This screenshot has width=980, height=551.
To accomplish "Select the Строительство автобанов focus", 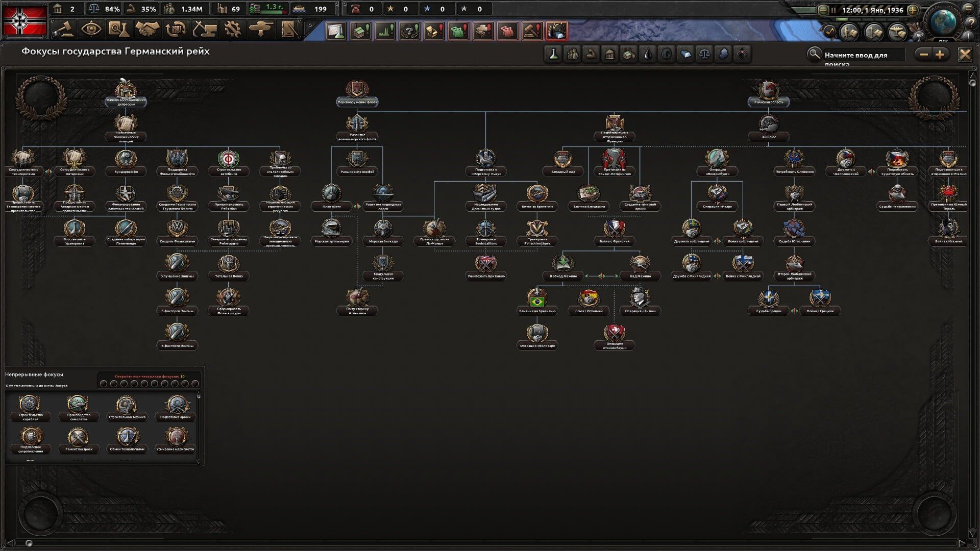I will 229,162.
